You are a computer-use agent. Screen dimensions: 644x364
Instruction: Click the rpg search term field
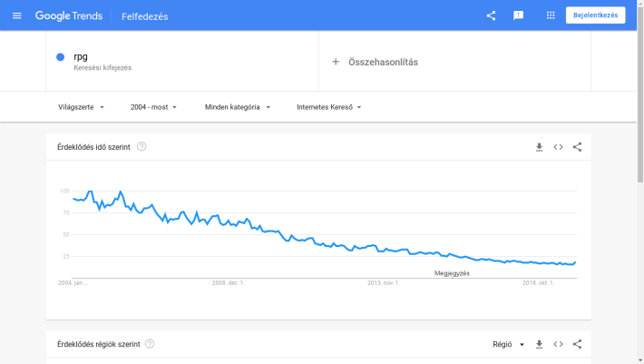182,62
